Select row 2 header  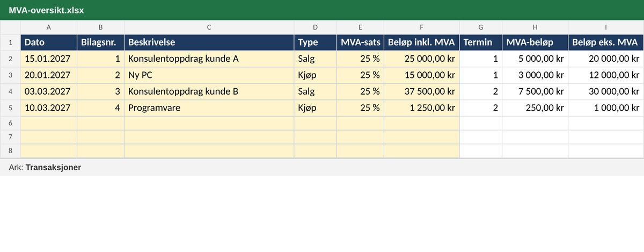tap(10, 59)
